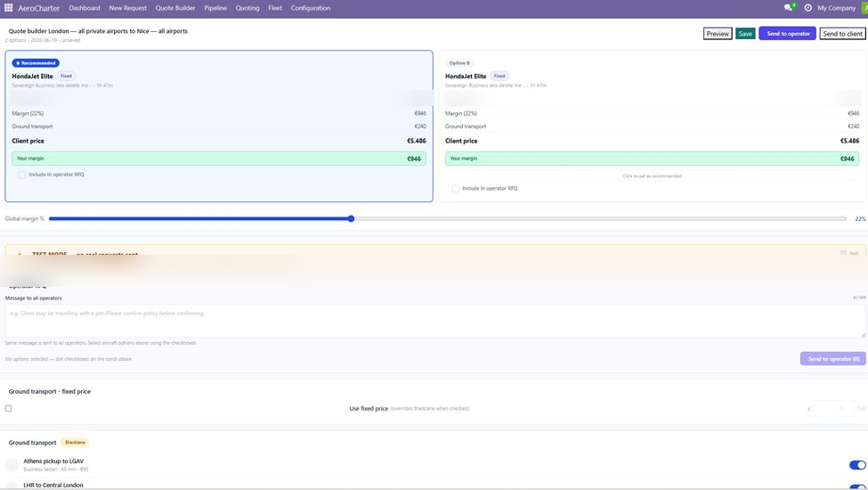868x490 pixels.
Task: Click Your margin bar on Option B
Action: (652, 159)
